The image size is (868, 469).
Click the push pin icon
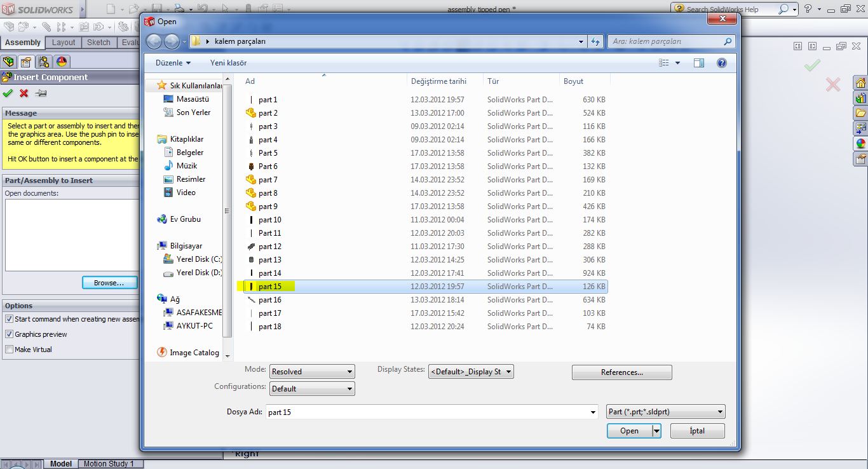click(41, 93)
